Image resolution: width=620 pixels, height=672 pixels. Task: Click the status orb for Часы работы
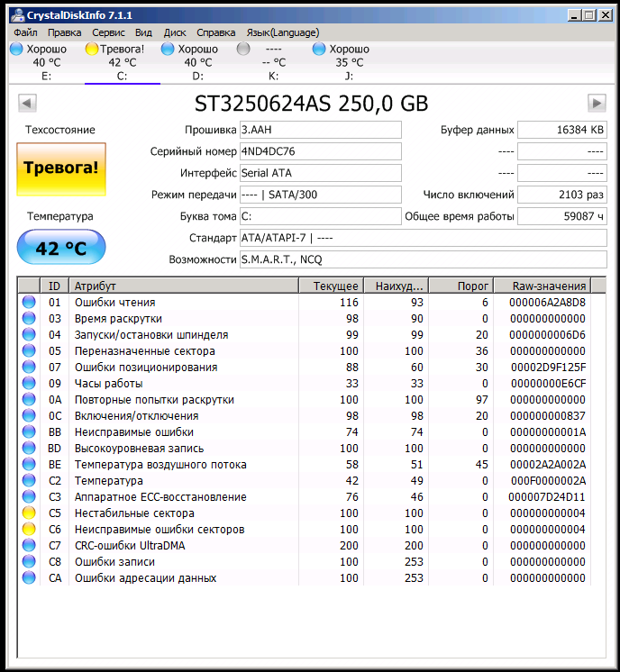tap(29, 383)
